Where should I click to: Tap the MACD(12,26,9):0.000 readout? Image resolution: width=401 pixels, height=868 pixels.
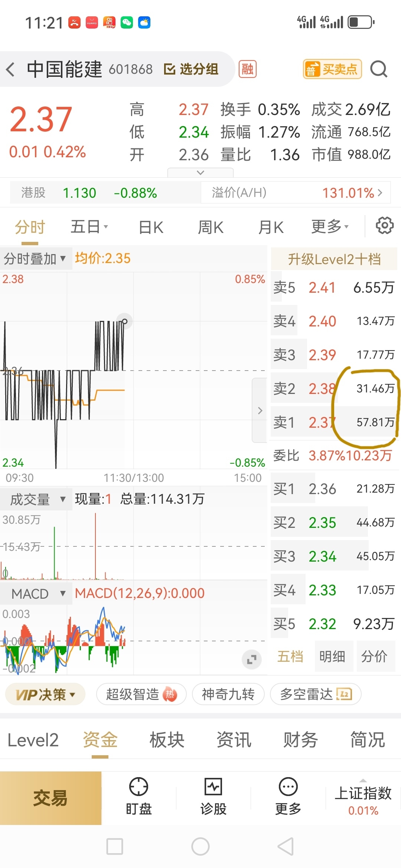pos(140,593)
